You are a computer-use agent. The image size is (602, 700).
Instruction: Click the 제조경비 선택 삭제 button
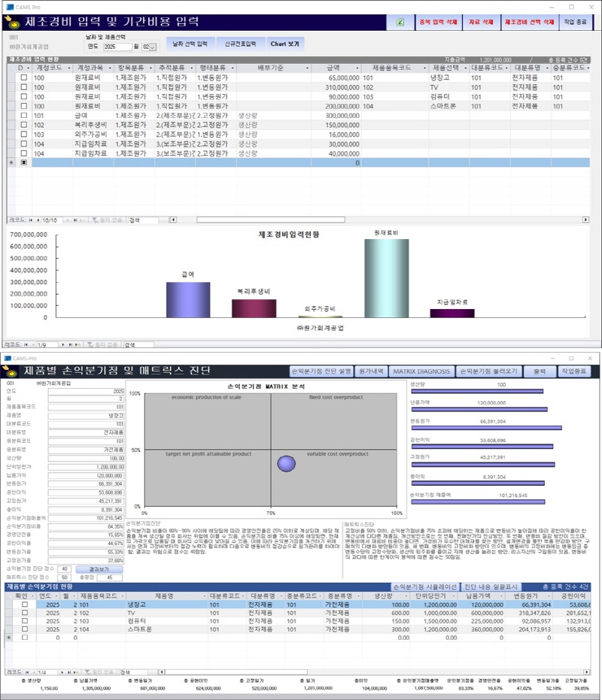click(530, 22)
